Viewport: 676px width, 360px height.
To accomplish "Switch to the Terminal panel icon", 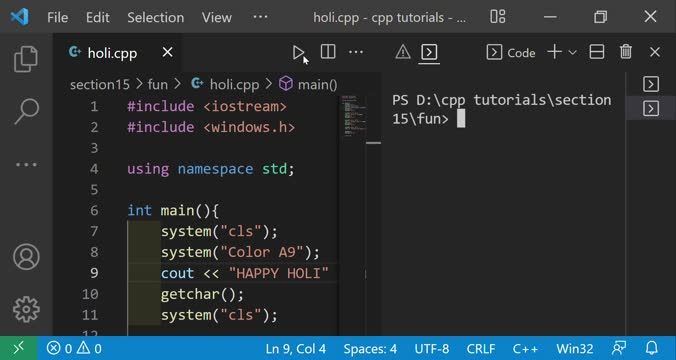I will 429,53.
